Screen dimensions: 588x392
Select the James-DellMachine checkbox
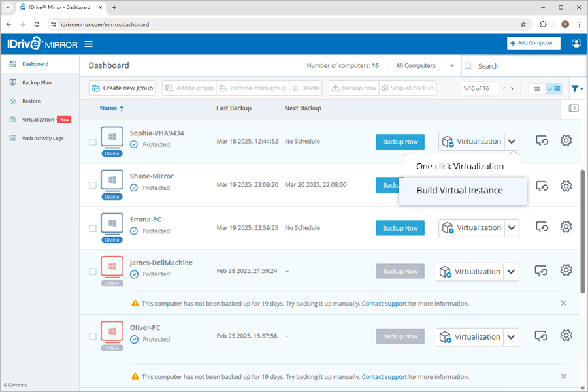coord(93,272)
